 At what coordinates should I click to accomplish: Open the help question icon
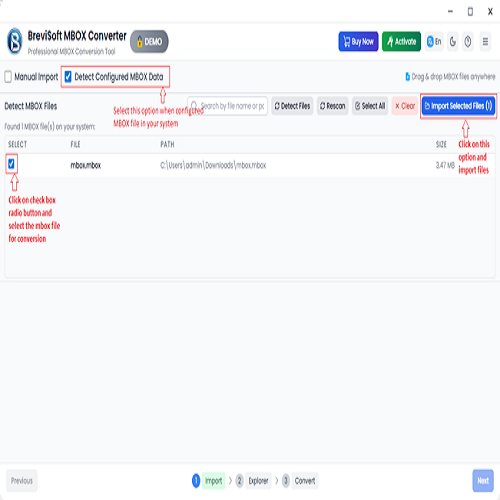point(468,42)
